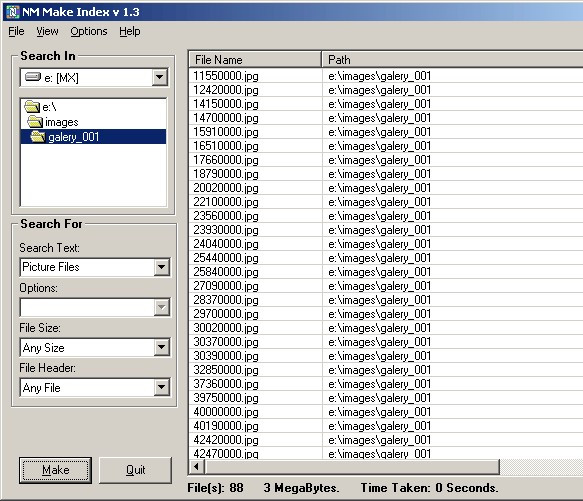The image size is (583, 501).
Task: Select file 14700000.jpg in the list
Action: 226,118
